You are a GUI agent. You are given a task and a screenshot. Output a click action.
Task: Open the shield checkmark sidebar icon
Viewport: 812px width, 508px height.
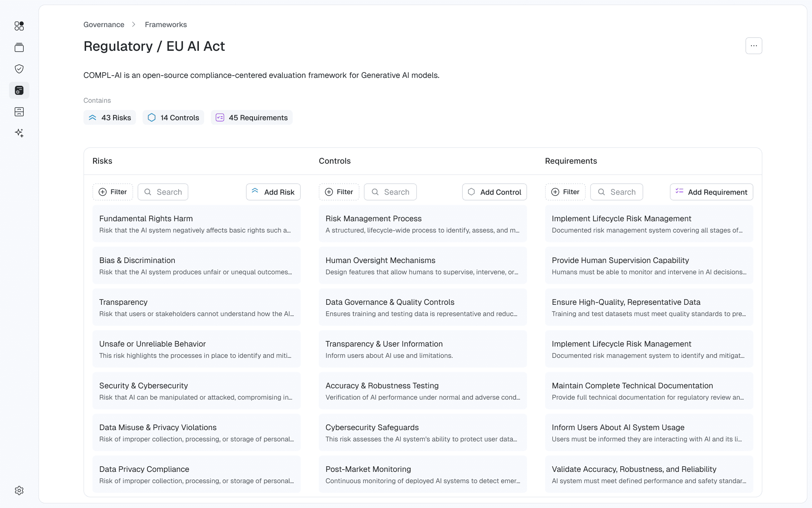[19, 69]
